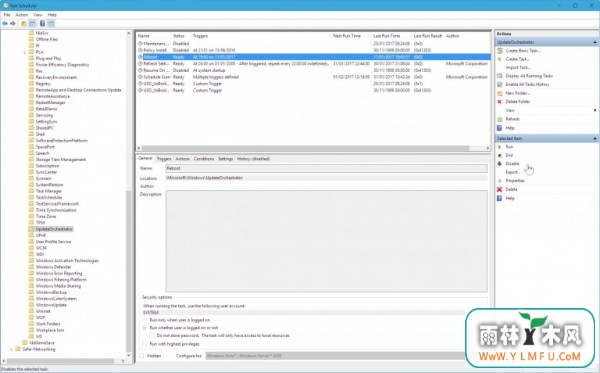Open the Configure for dropdown
Image resolution: width=600 pixels, height=373 pixels.
(x=335, y=356)
